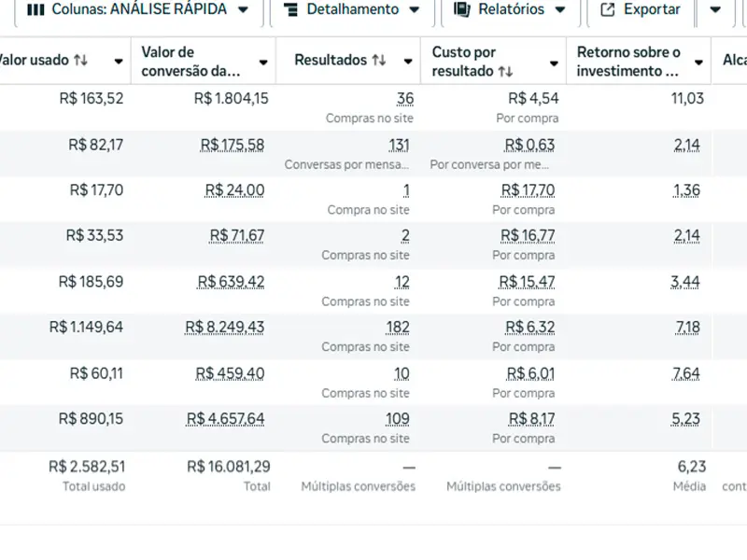Click sort arrows in Custo por resultado header
The image size is (747, 560).
point(505,71)
